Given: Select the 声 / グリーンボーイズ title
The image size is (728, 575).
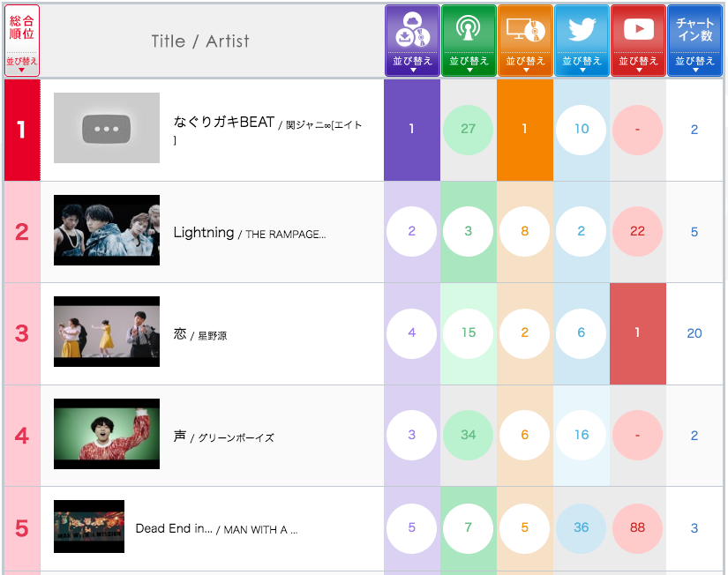Looking at the screenshot, I should tap(180, 437).
